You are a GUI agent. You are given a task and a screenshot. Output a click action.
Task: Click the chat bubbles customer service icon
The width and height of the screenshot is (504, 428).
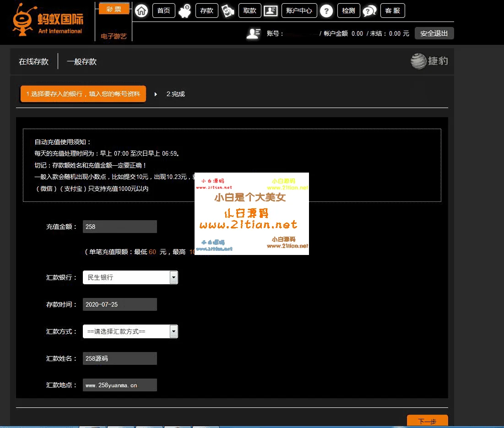point(369,11)
